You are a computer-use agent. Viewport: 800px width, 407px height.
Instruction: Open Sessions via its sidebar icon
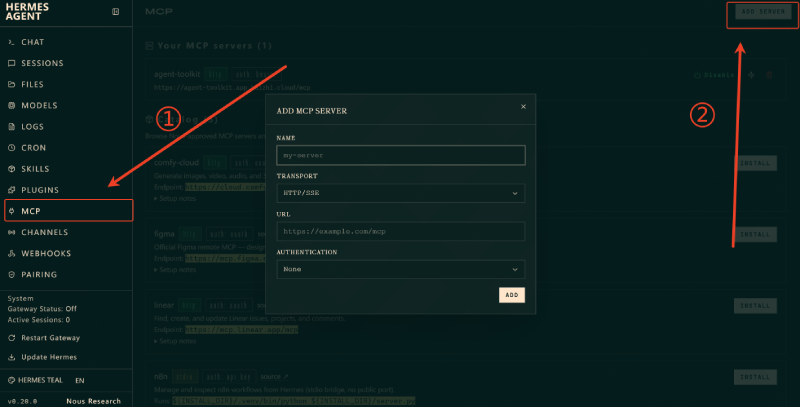11,63
